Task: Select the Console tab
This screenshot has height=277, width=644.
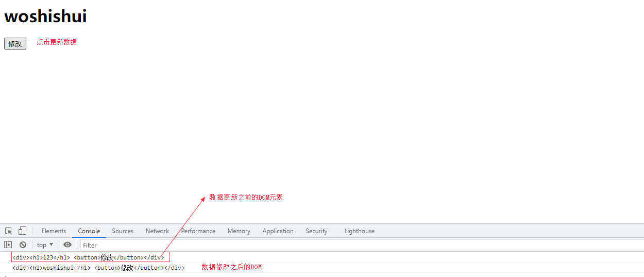Action: point(89,231)
